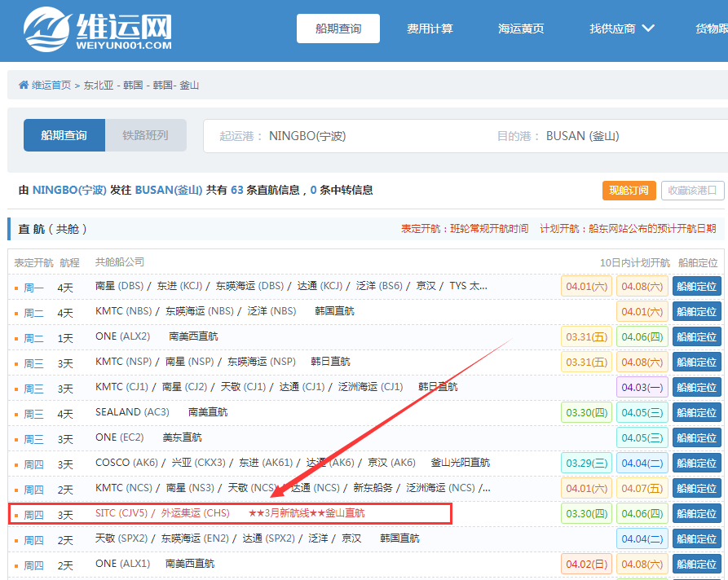Click 船舶定位 for the ONE (EC2) row

[696, 438]
